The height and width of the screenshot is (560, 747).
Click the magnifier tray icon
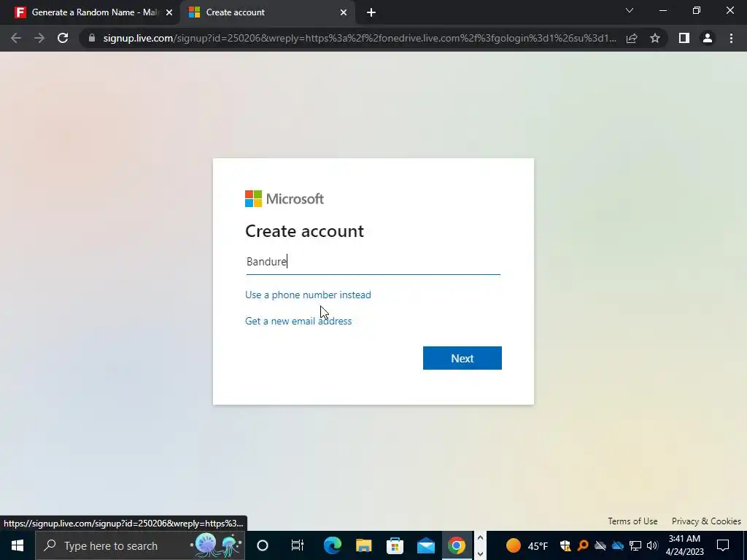click(582, 545)
